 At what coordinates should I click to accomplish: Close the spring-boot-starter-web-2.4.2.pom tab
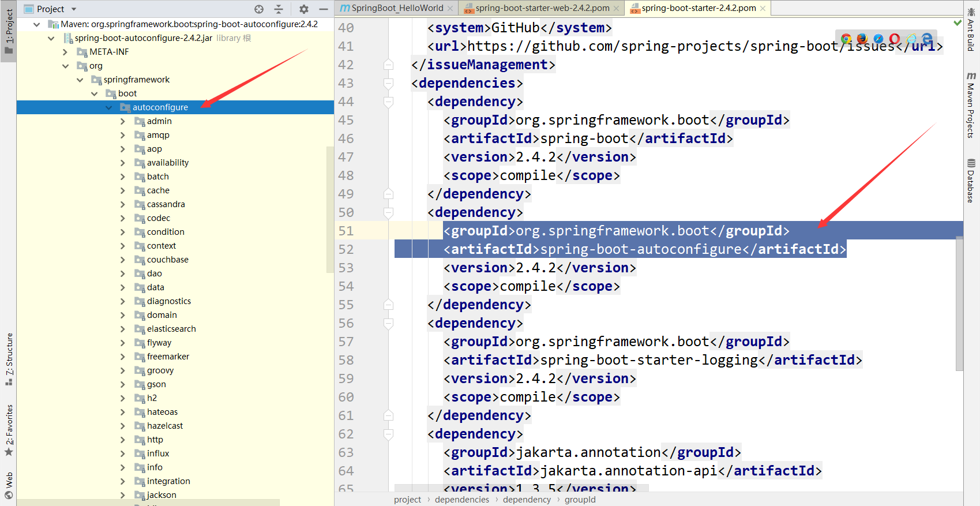(617, 8)
